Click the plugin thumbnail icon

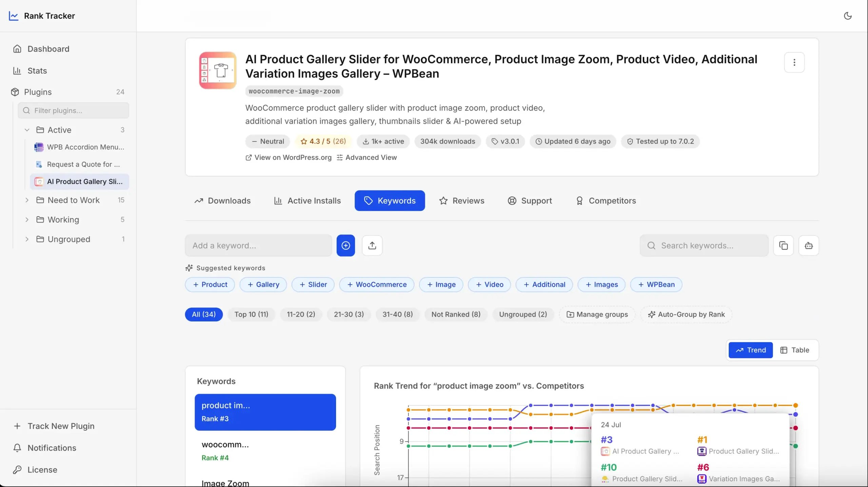pyautogui.click(x=218, y=70)
